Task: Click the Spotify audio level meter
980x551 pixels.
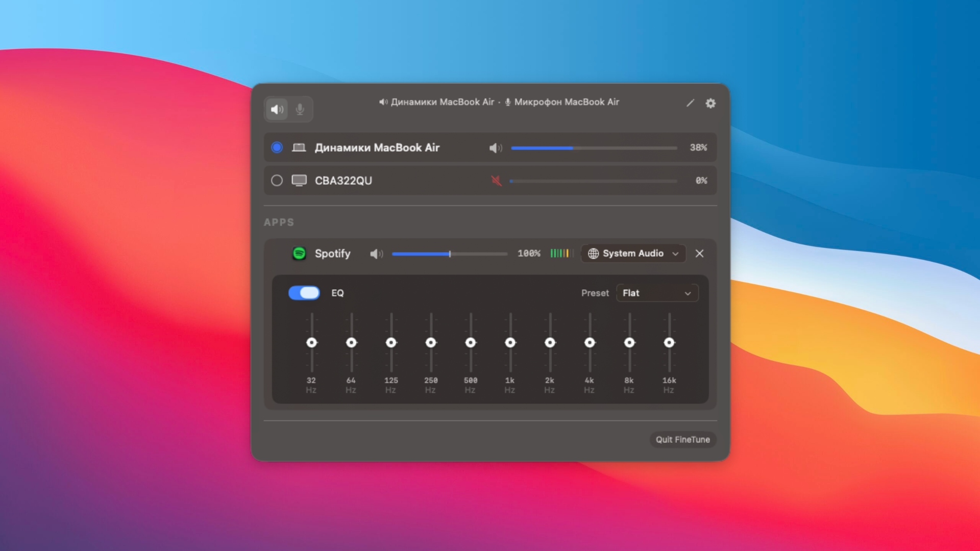Action: coord(561,254)
